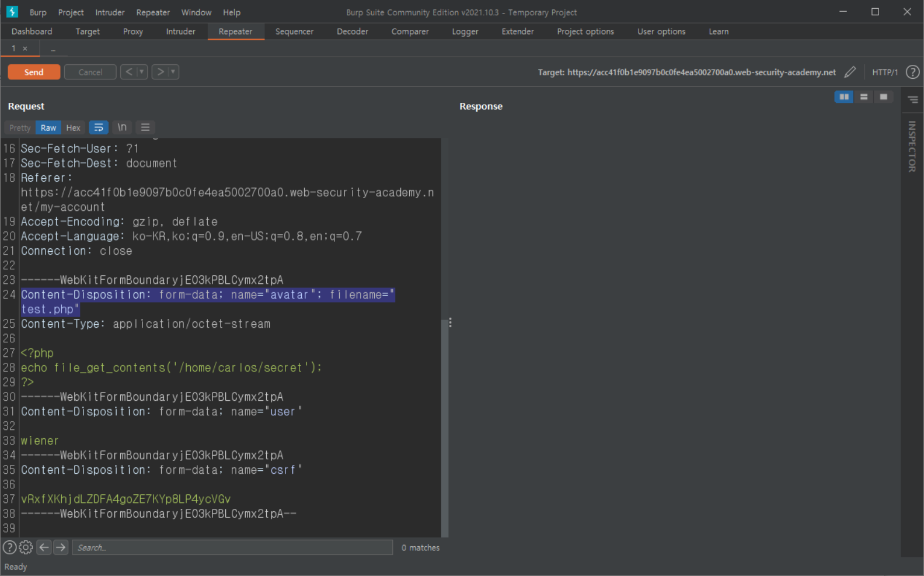Click the 'Connection: close' header line
Viewport: 924px width, 576px height.
pyautogui.click(x=76, y=251)
